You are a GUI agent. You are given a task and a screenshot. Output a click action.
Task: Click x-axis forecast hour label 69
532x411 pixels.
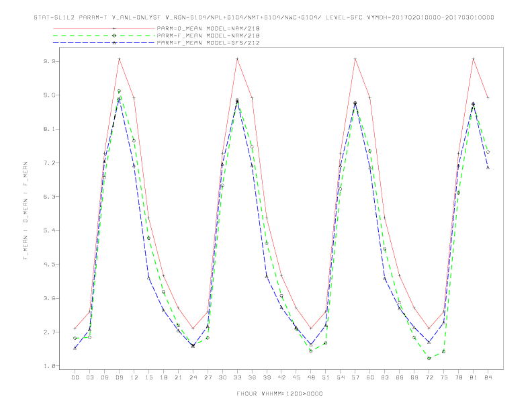pyautogui.click(x=414, y=377)
